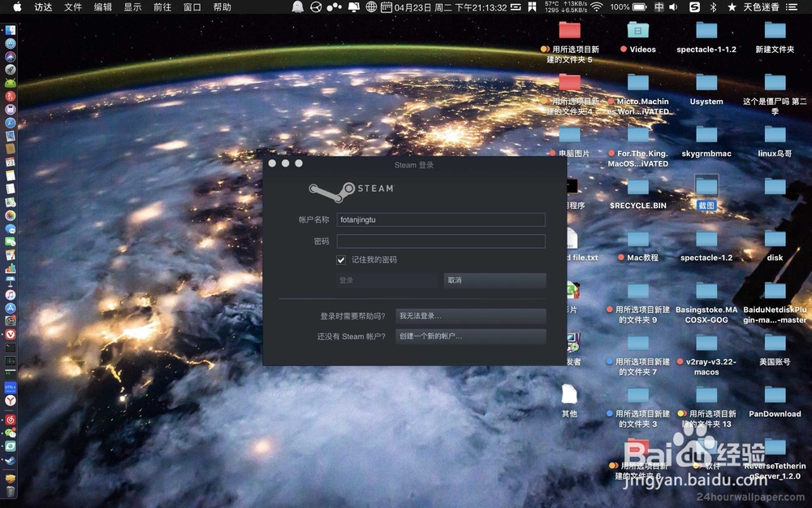Screen dimensions: 812x508
Task: Click 创建一个新的帐户 to create an account
Action: [471, 336]
